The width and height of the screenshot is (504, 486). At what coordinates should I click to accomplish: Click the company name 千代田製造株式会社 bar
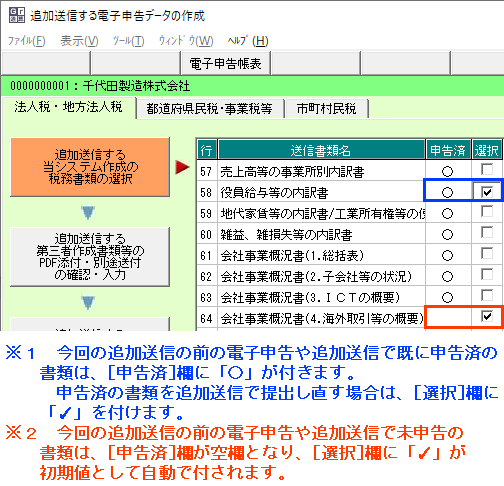click(252, 86)
